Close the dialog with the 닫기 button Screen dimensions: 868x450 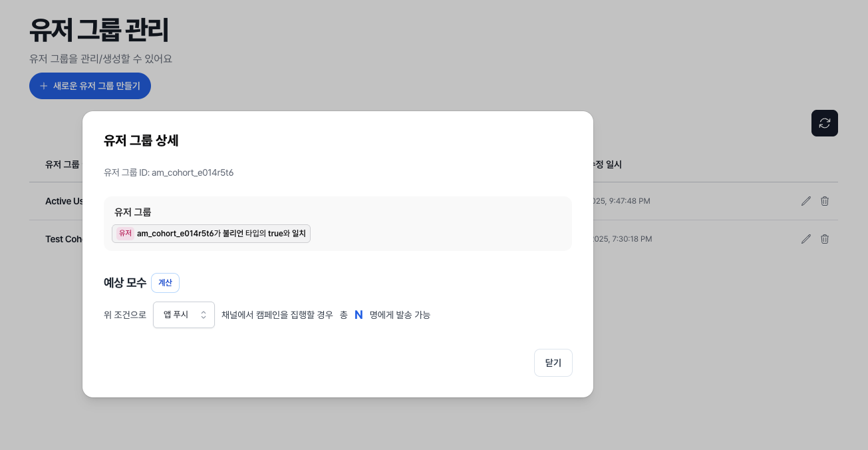pos(553,362)
